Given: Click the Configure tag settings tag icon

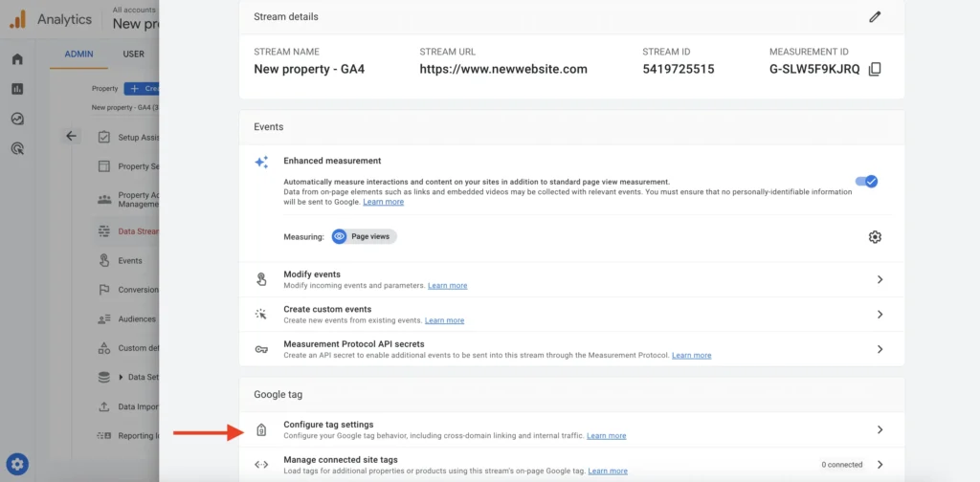Looking at the screenshot, I should pos(261,429).
